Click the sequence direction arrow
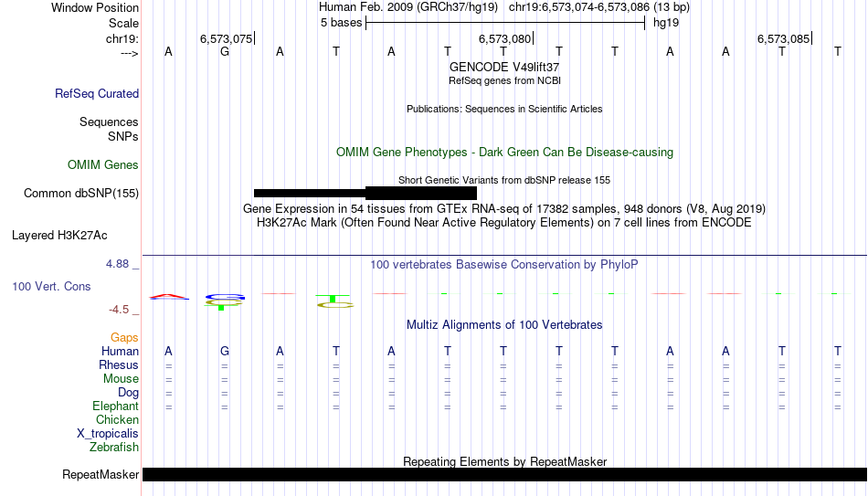This screenshot has height=496, width=868. (129, 54)
